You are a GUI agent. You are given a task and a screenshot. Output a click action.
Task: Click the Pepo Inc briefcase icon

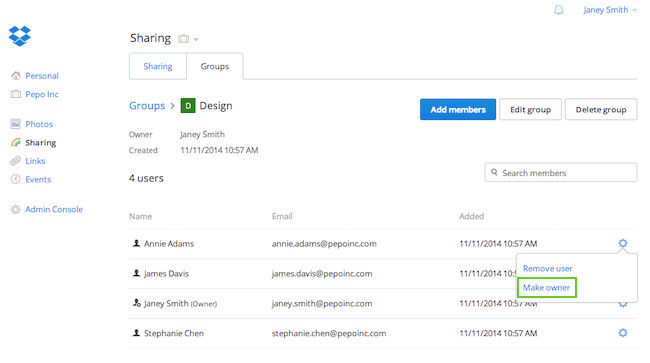pos(16,94)
